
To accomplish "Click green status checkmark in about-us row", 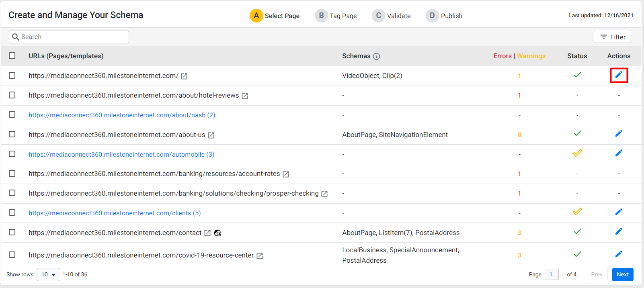I will (x=577, y=133).
